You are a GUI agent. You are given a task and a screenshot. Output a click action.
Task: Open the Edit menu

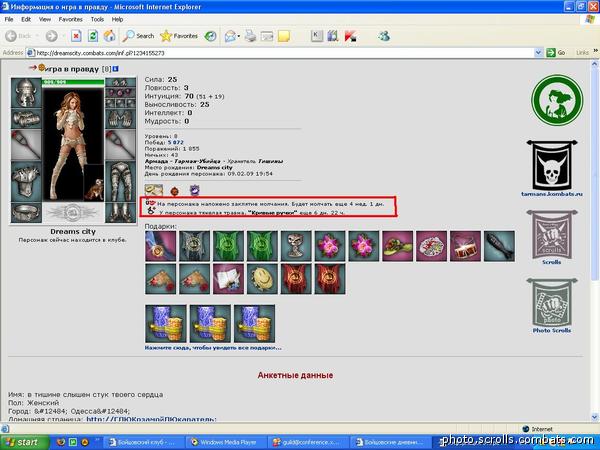(26, 19)
